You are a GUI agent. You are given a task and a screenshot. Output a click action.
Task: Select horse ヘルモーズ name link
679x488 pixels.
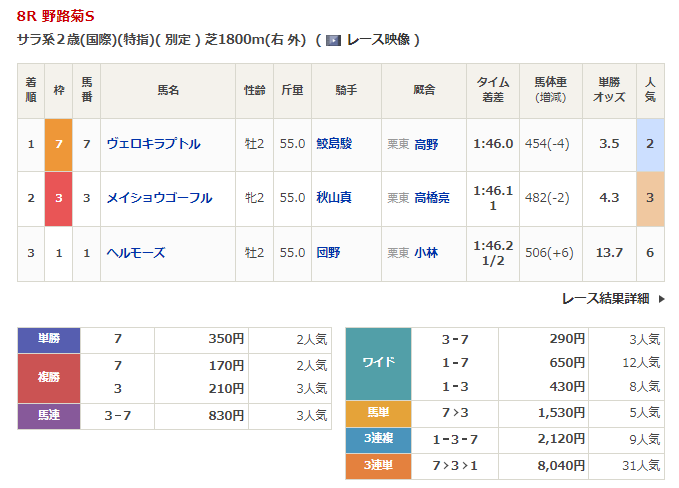click(136, 253)
